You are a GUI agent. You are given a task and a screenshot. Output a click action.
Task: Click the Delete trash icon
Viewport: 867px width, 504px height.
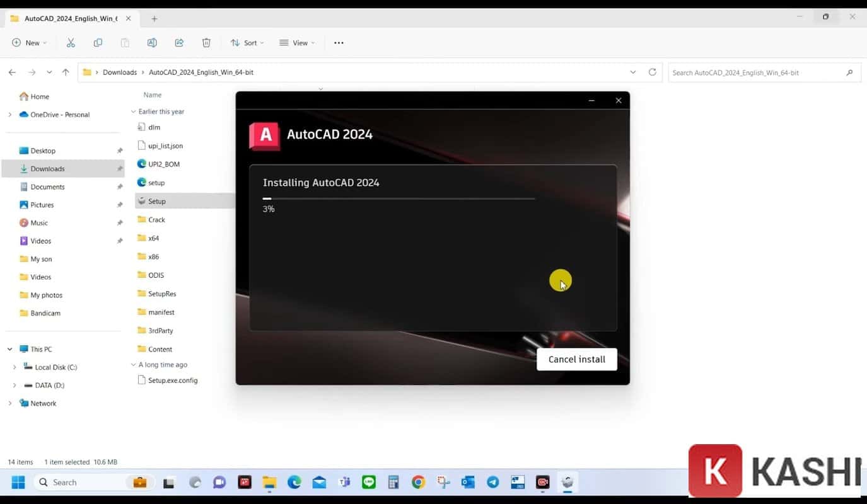click(x=206, y=43)
